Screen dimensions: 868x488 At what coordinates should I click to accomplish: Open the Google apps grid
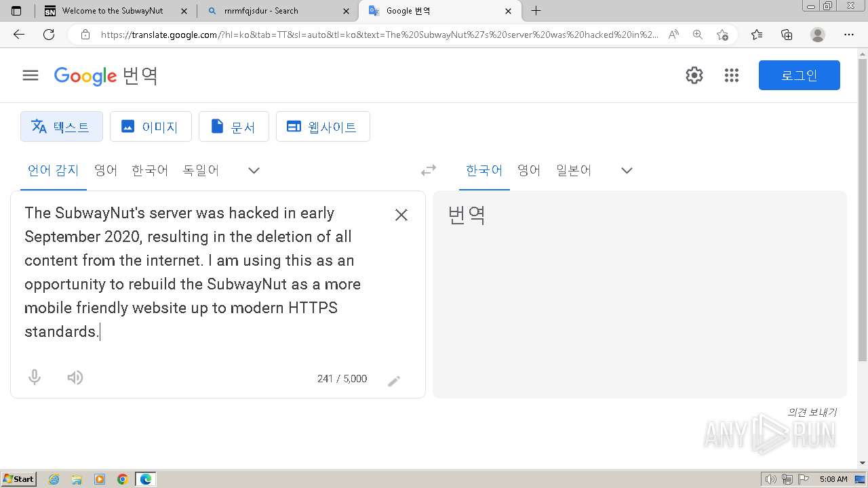point(731,75)
